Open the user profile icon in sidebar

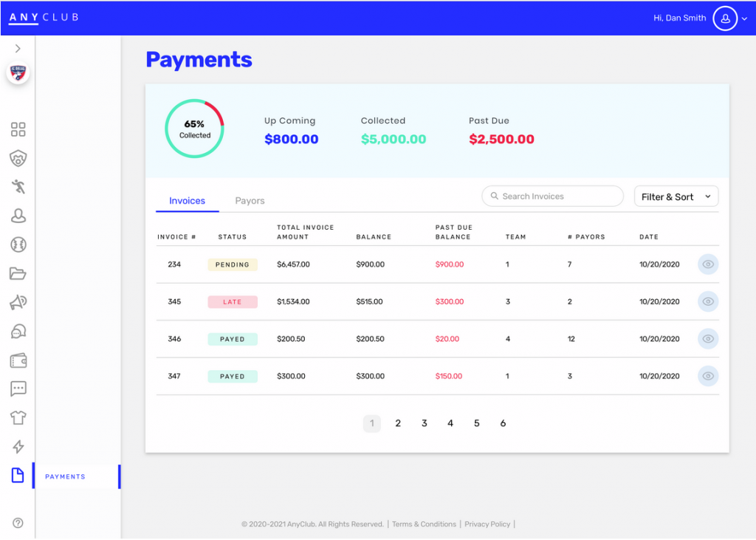pyautogui.click(x=18, y=216)
